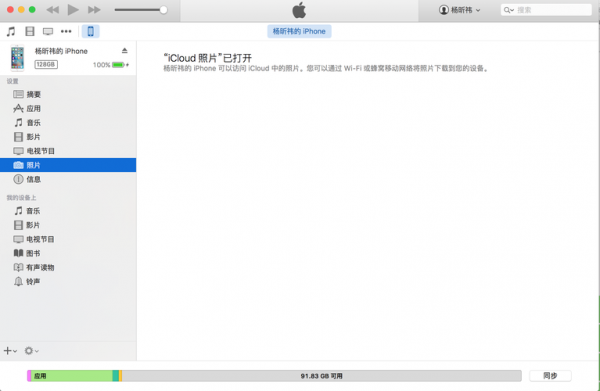Click the green 应用 storage segment

[x=72, y=376]
